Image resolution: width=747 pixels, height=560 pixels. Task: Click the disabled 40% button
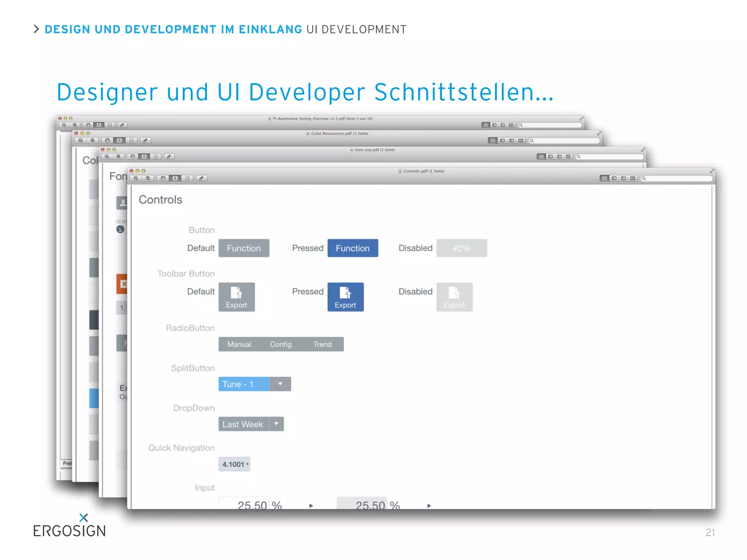tap(462, 248)
